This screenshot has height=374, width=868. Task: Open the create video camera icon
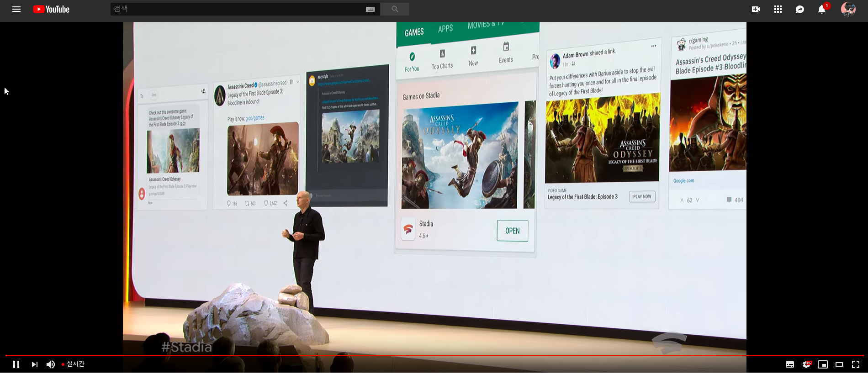click(756, 9)
